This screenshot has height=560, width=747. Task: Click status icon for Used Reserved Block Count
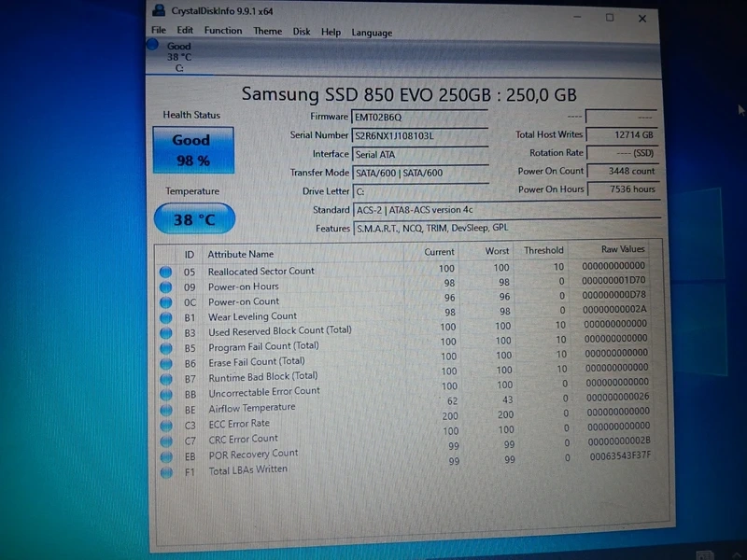coord(166,333)
